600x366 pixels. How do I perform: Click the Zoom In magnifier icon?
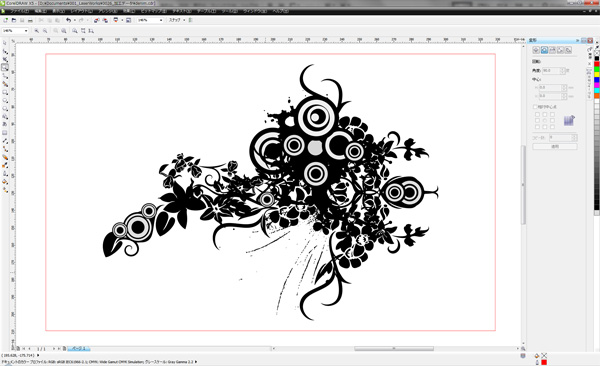(37, 31)
